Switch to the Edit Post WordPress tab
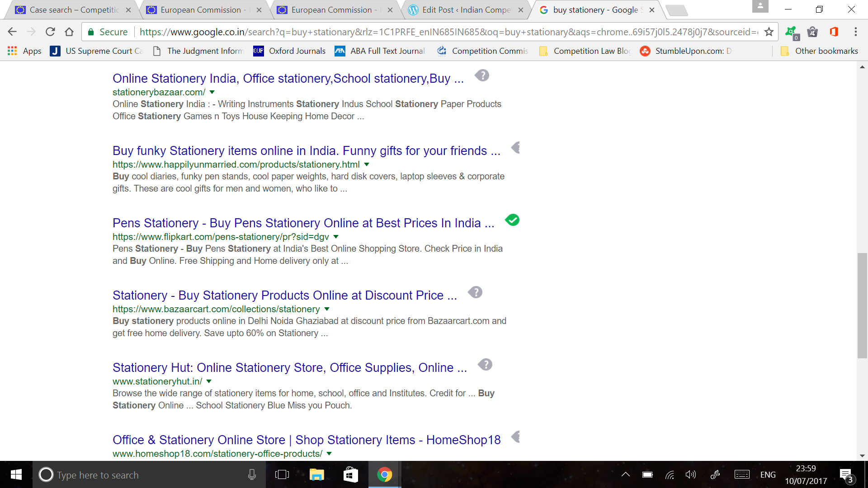Viewport: 868px width, 488px height. coord(461,9)
